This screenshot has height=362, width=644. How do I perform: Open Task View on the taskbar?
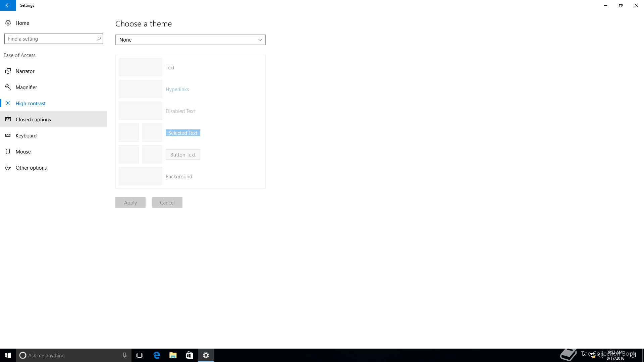coord(140,355)
